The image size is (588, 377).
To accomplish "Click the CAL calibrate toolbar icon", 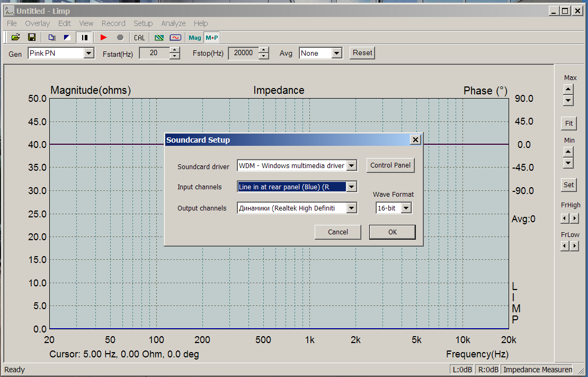I will pos(139,37).
